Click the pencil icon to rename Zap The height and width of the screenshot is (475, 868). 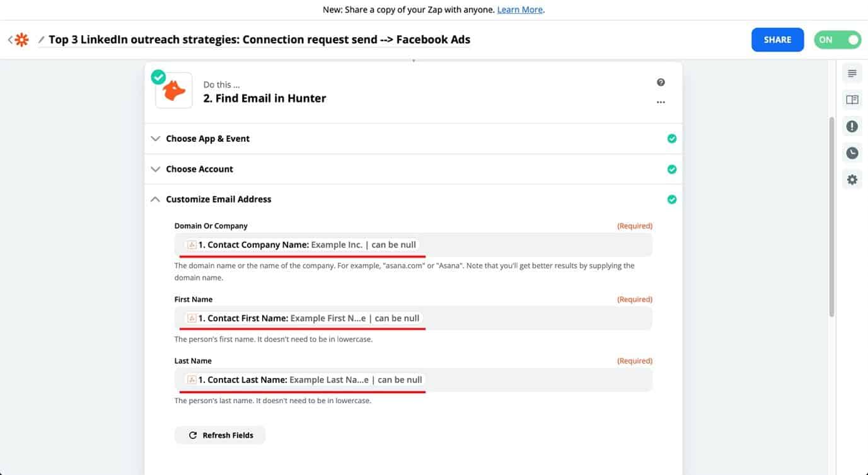click(42, 40)
